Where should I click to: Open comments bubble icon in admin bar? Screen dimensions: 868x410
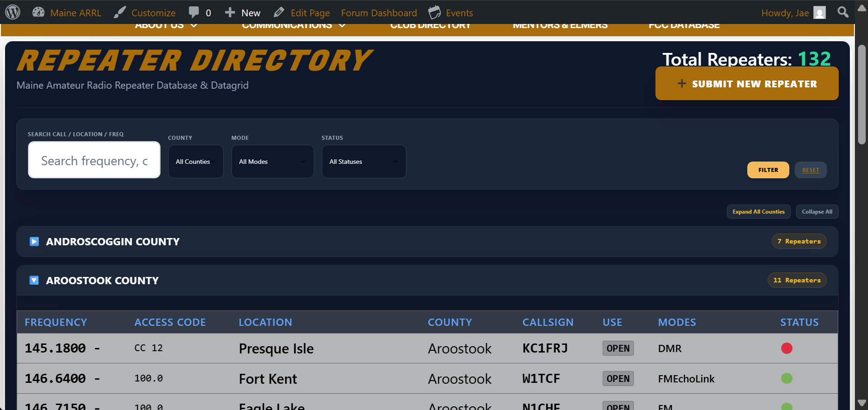point(194,12)
